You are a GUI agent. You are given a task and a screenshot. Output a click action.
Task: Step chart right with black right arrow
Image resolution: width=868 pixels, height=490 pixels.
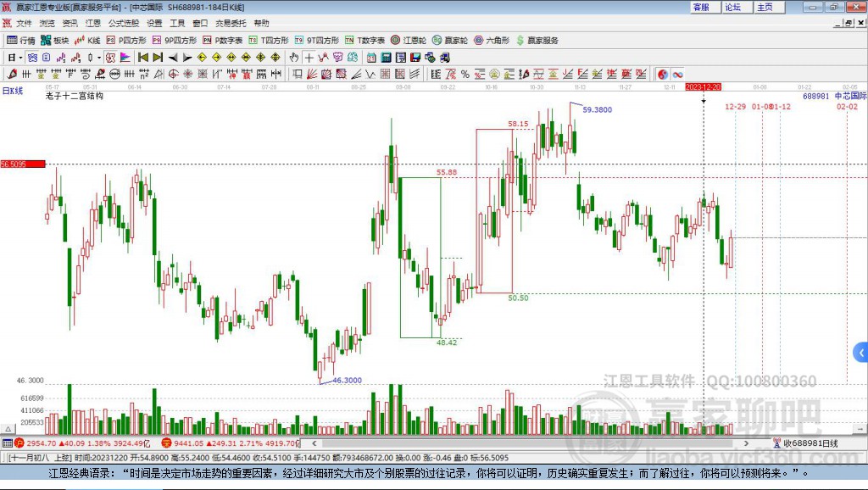(187, 58)
